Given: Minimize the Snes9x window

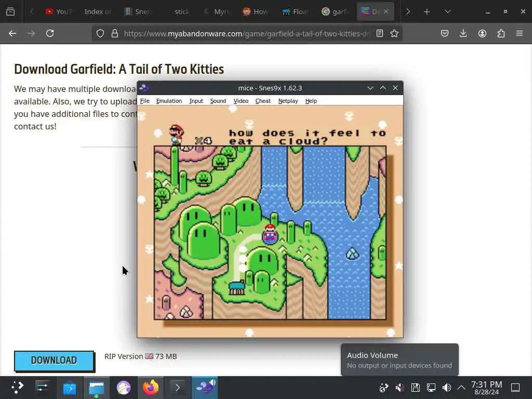Looking at the screenshot, I should click(x=370, y=88).
